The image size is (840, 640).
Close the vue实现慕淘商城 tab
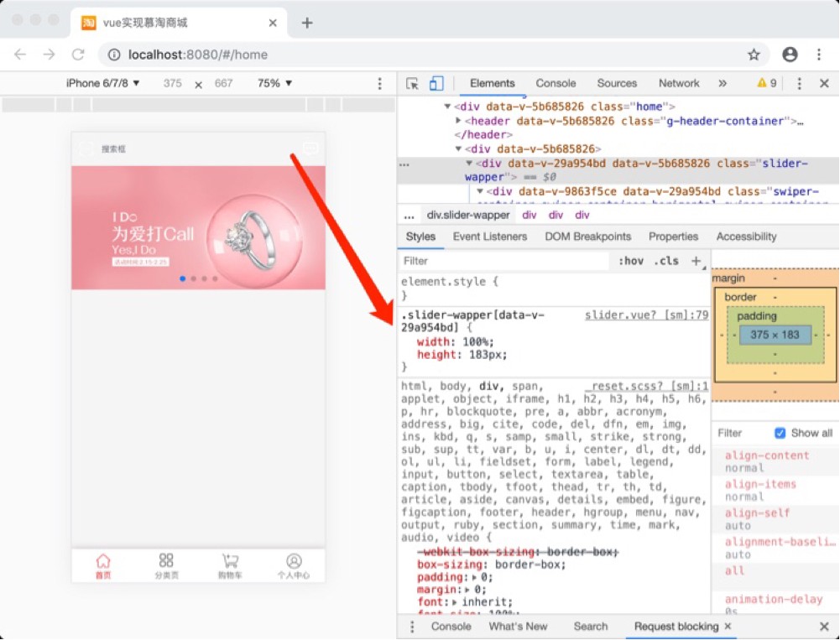click(273, 23)
